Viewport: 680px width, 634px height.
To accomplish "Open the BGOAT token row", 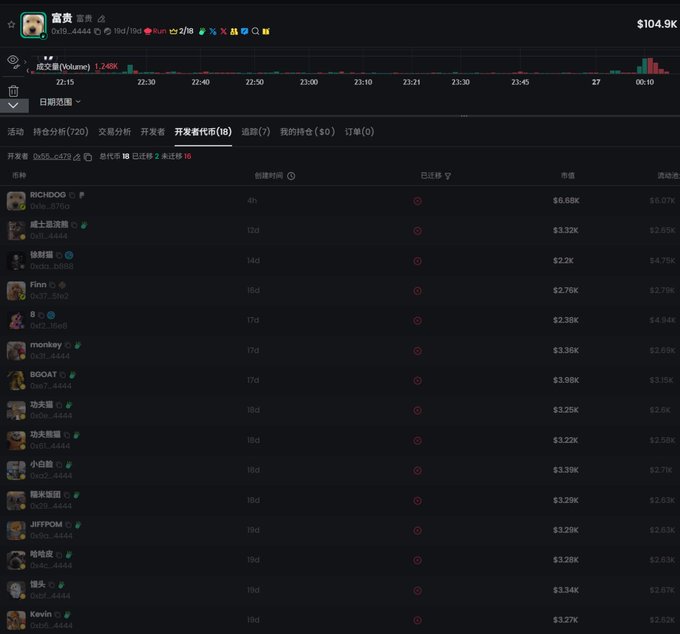I will [x=340, y=380].
